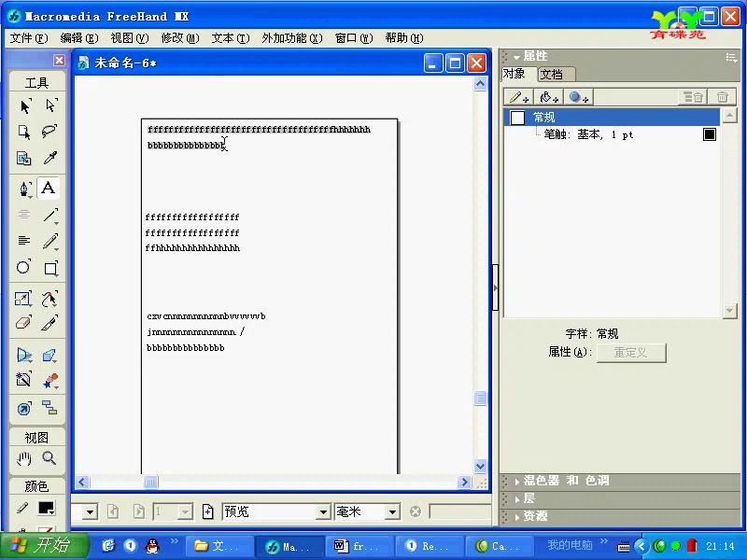Select the Eyedropper tool
This screenshot has height=560, width=747.
tap(50, 158)
